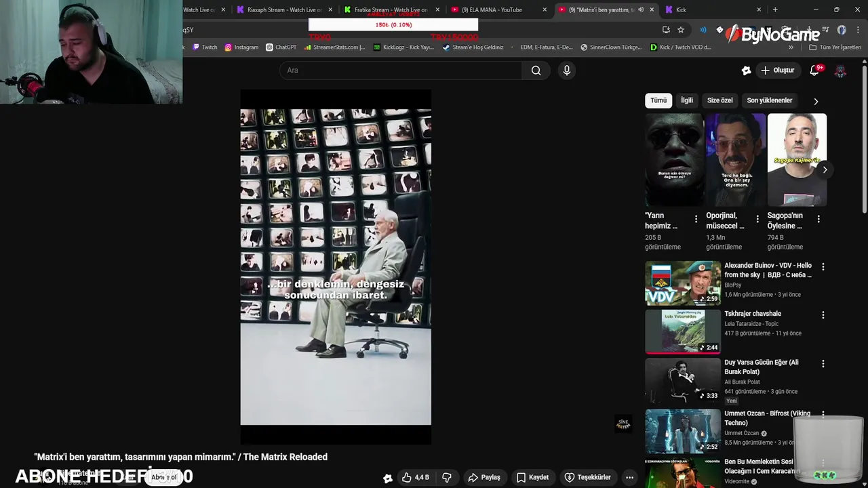Dislike the video with thumbs down

point(447,477)
